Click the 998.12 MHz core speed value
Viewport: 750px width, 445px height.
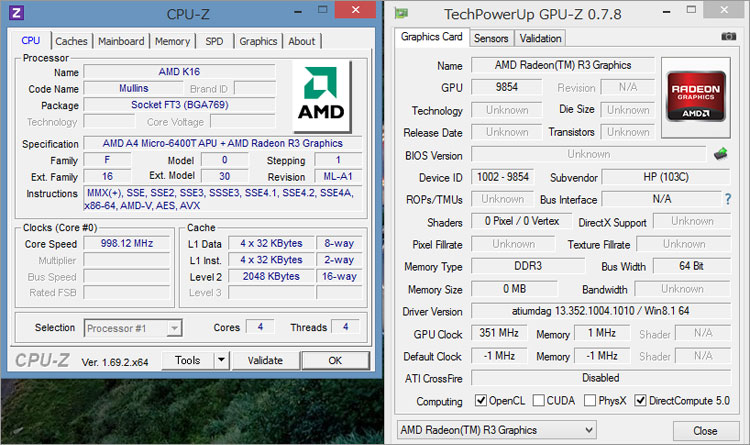127,243
